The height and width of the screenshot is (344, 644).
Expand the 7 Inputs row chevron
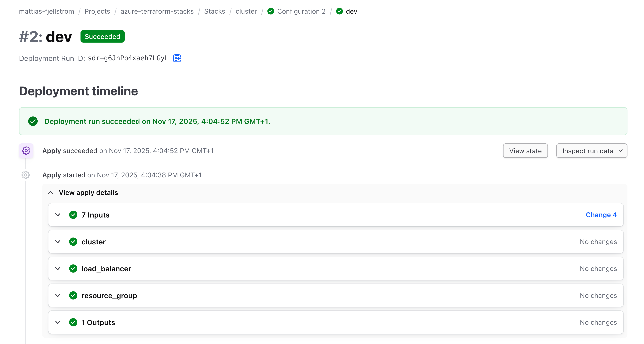[58, 215]
